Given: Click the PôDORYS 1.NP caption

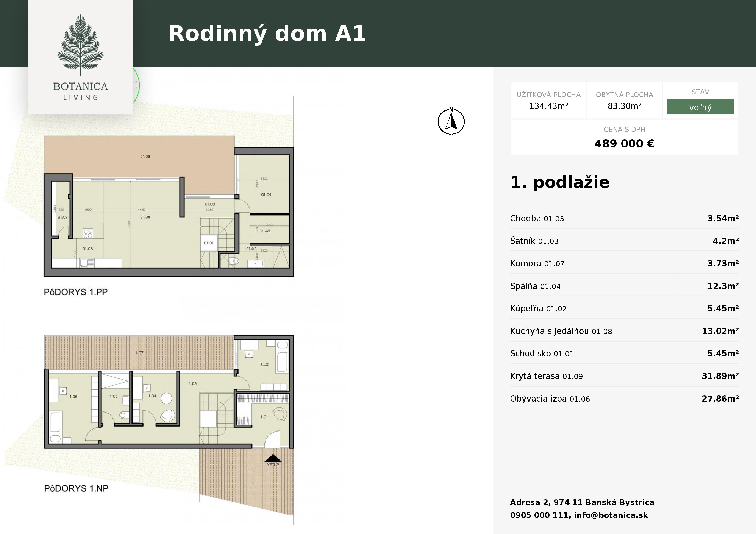Looking at the screenshot, I should coord(76,488).
